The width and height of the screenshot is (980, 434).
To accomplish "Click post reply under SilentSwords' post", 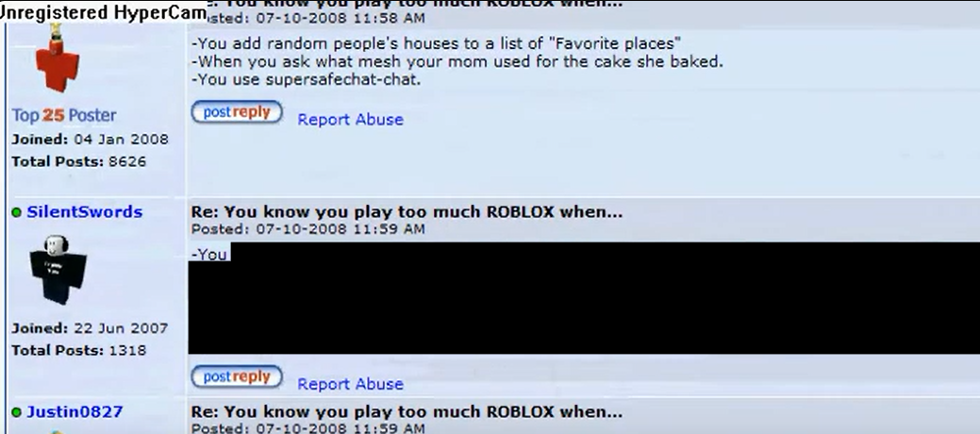I will point(237,377).
